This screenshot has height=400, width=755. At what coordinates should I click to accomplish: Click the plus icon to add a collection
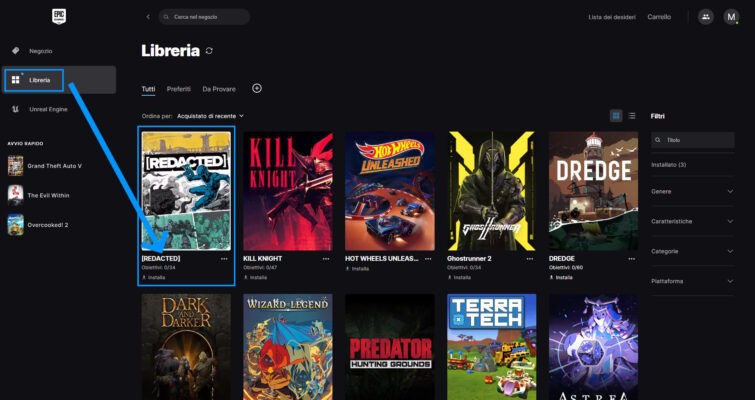point(257,88)
